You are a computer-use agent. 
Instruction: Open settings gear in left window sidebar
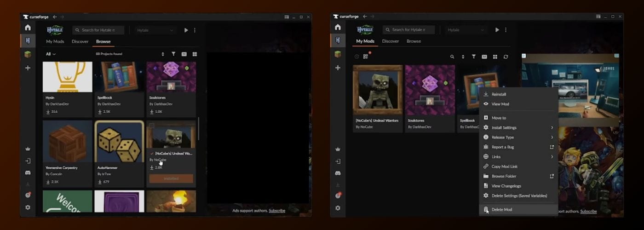tap(28, 207)
